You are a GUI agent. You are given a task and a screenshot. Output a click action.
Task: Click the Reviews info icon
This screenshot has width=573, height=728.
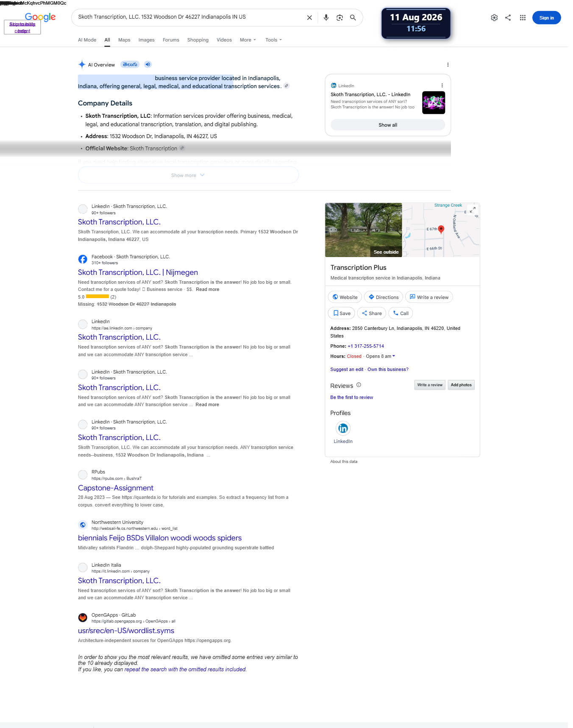[x=359, y=385]
